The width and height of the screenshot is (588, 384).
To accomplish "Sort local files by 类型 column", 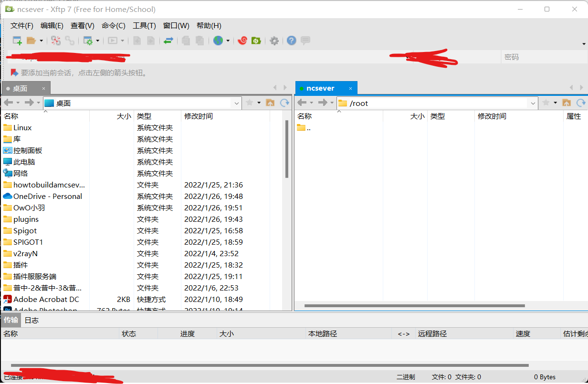I will coord(157,116).
